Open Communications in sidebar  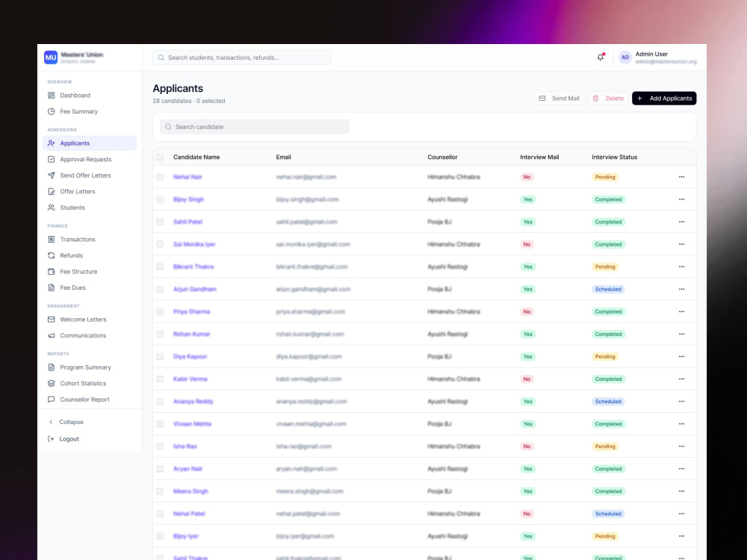pos(90,336)
